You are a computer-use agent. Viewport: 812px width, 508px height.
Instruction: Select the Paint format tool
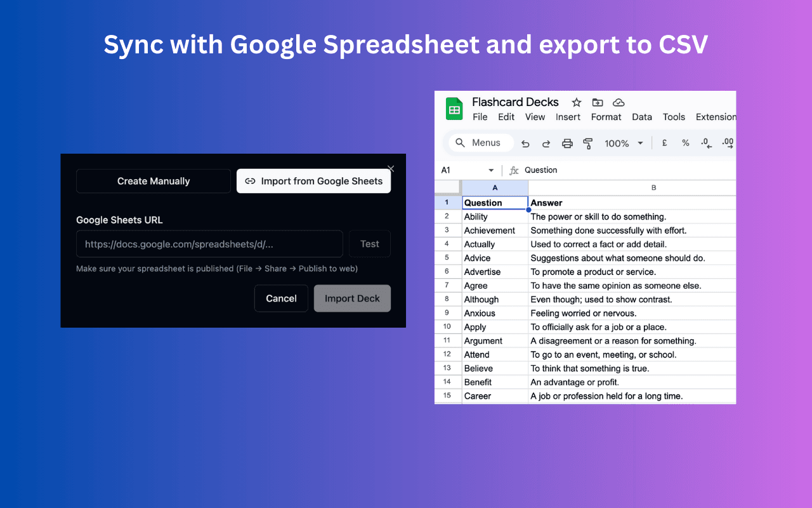[x=587, y=144]
